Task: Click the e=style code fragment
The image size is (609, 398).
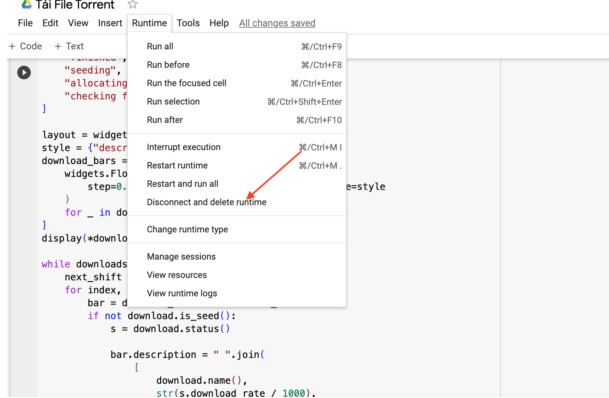Action: pyautogui.click(x=366, y=187)
